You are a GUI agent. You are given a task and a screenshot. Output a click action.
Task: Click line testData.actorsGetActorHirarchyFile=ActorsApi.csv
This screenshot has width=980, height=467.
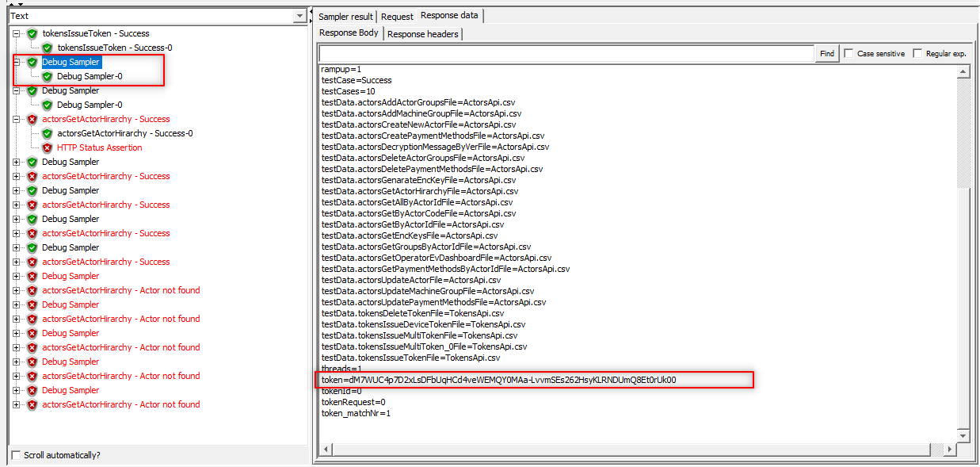click(420, 191)
